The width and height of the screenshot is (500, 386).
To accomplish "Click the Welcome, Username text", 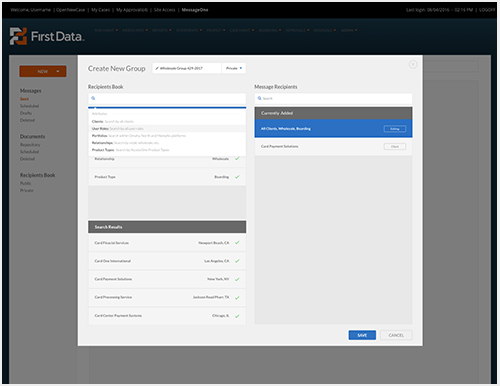I will point(31,10).
